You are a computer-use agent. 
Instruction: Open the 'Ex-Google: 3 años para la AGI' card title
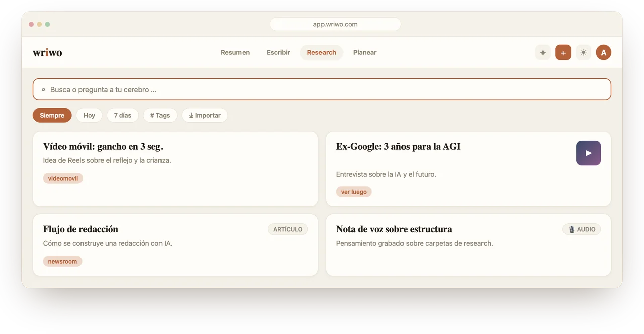pyautogui.click(x=398, y=147)
